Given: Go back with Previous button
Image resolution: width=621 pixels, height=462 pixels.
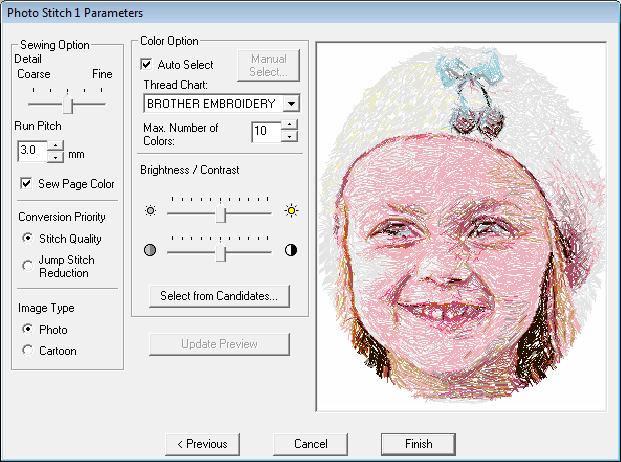Looking at the screenshot, I should [202, 444].
